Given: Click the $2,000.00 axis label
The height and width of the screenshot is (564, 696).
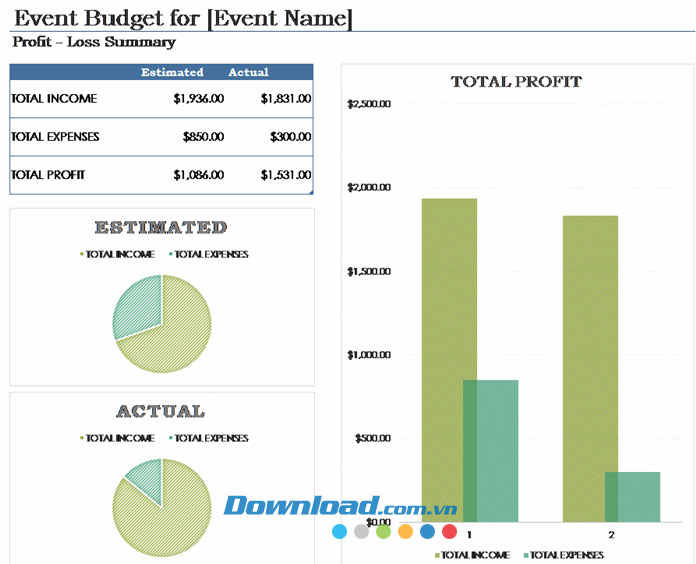Looking at the screenshot, I should tap(369, 187).
